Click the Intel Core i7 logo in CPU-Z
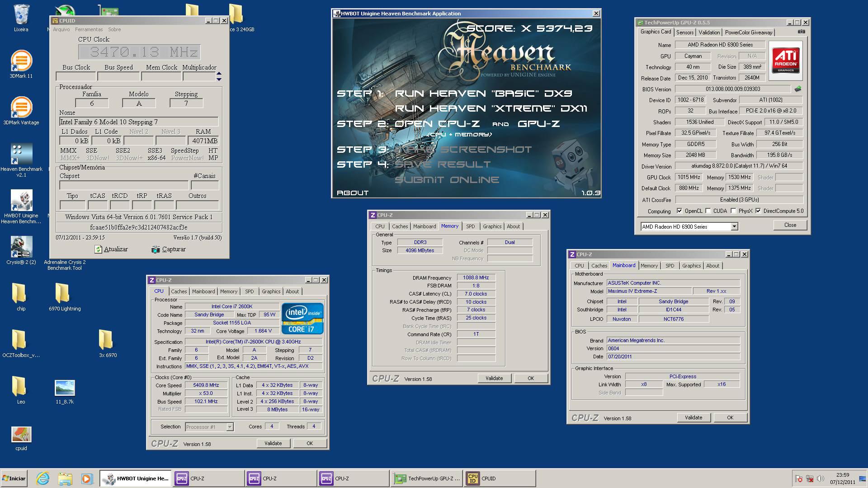This screenshot has height=488, width=868. [302, 319]
